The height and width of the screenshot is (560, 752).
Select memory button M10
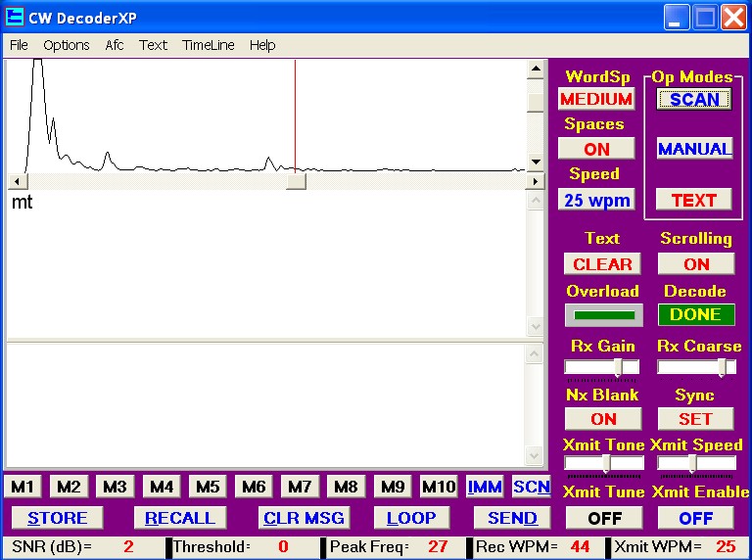pyautogui.click(x=439, y=487)
